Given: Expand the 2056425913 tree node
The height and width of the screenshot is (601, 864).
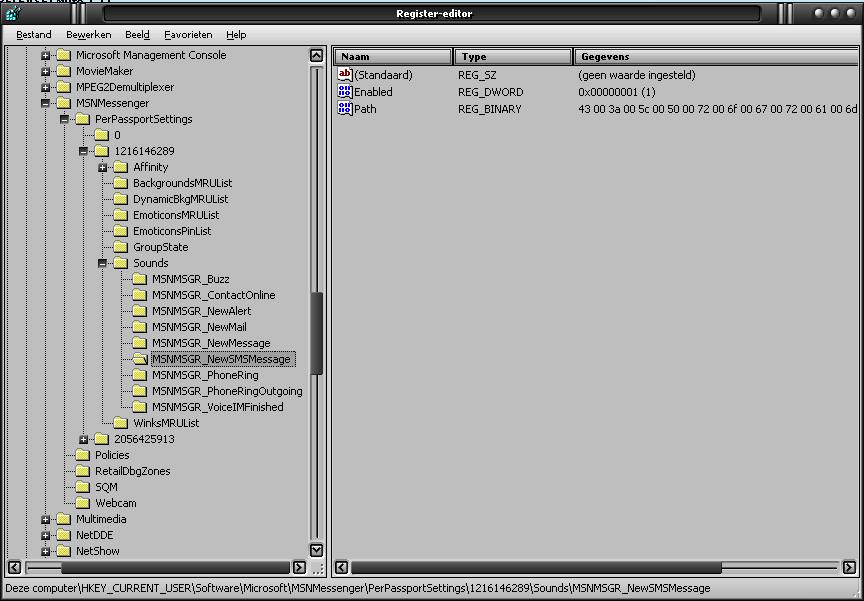Looking at the screenshot, I should tap(83, 439).
